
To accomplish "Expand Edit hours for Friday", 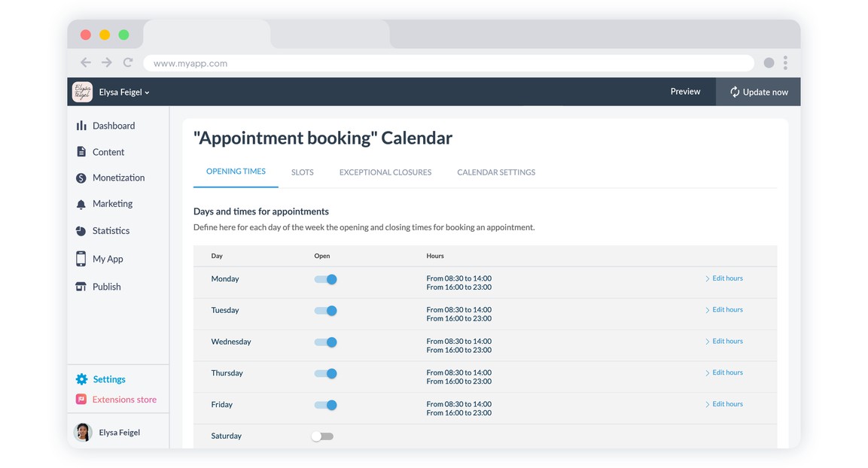I will (724, 404).
